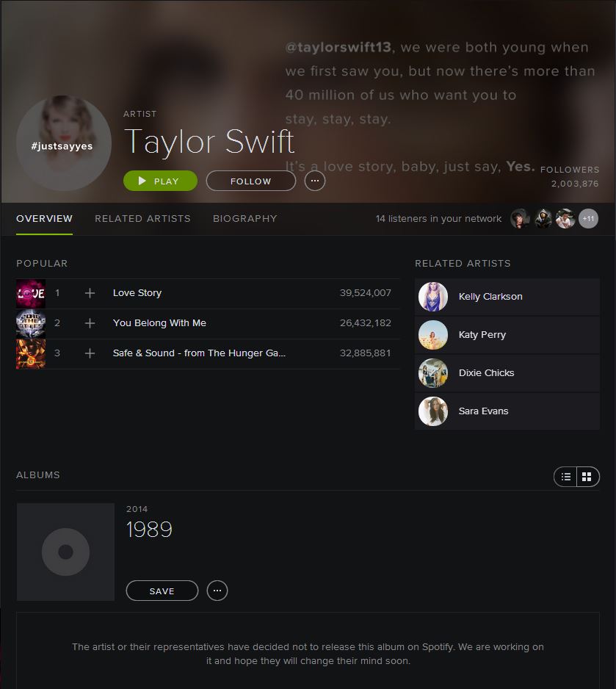616x689 pixels.
Task: Switch albums to grid view
Action: point(587,477)
